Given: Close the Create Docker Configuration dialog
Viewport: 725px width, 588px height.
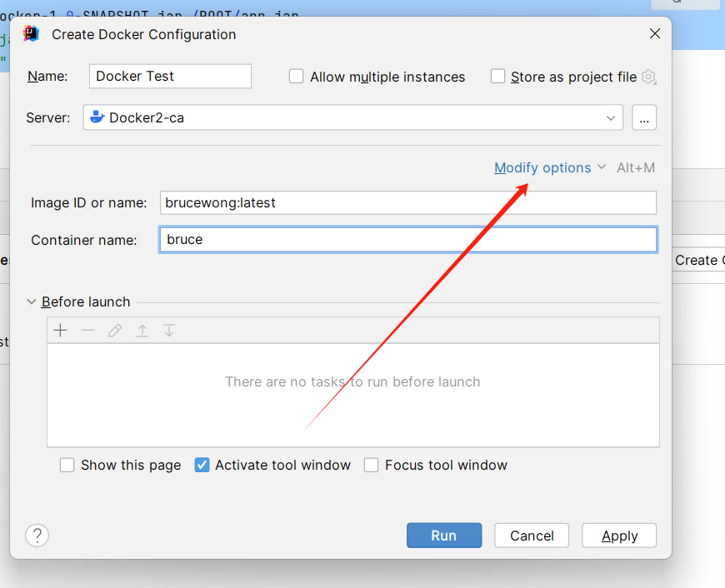Looking at the screenshot, I should click(x=655, y=33).
